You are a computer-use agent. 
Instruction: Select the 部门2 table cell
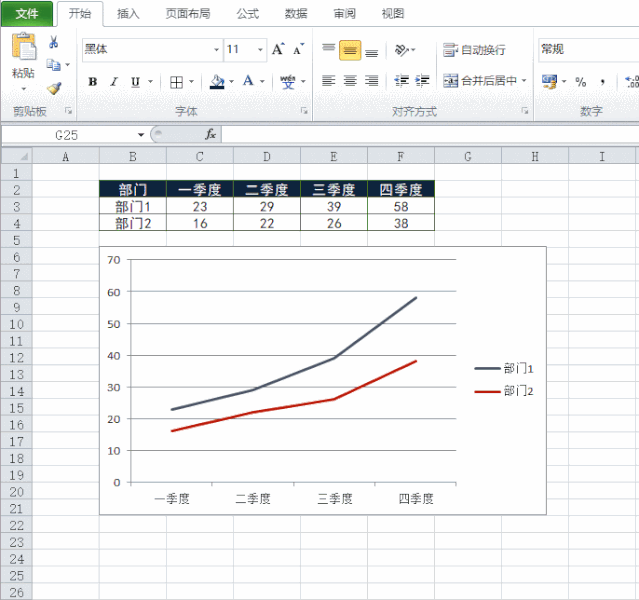pos(133,223)
